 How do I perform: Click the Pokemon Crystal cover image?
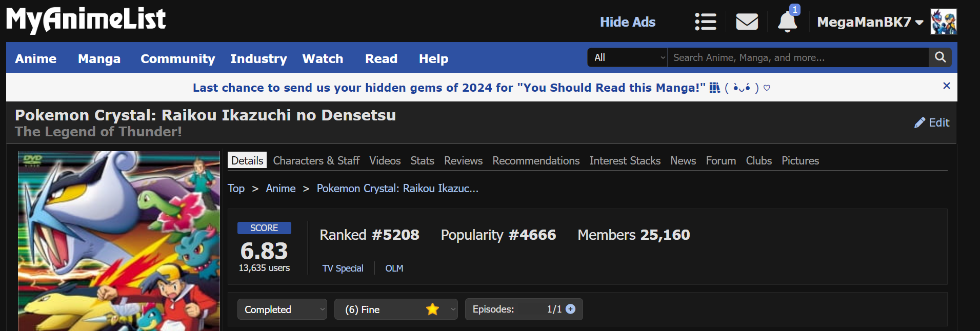click(x=119, y=241)
